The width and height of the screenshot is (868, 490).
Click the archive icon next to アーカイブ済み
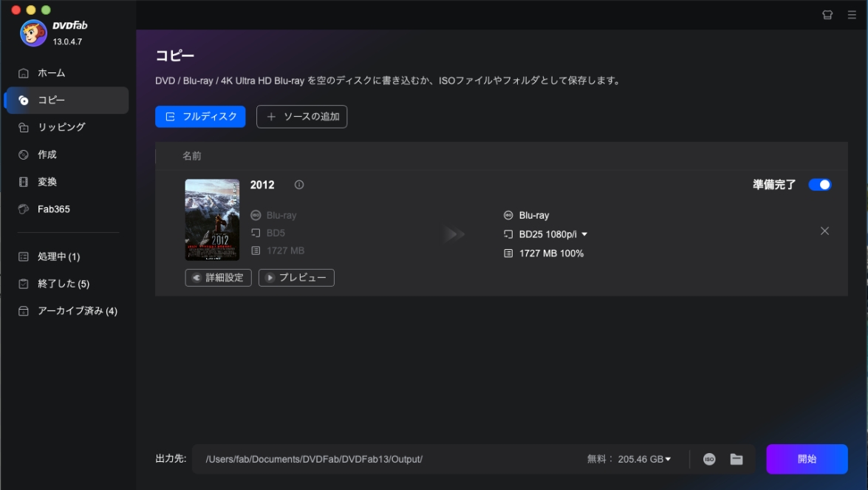(x=23, y=310)
